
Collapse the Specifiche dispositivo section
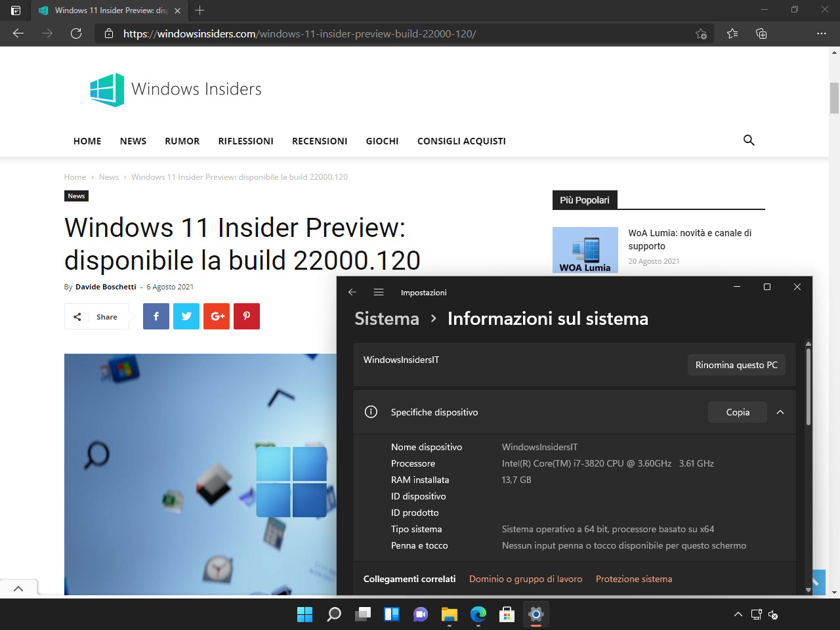(x=780, y=412)
